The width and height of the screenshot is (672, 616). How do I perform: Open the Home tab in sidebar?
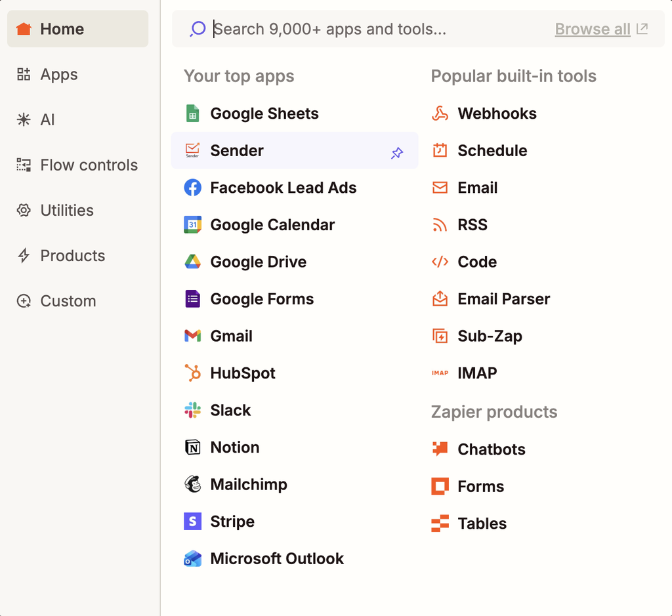point(77,29)
